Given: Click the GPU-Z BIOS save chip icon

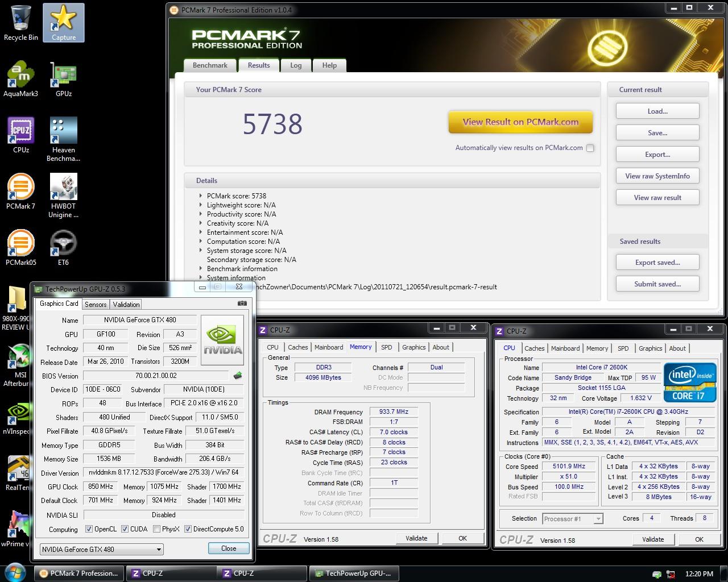Looking at the screenshot, I should pos(238,376).
